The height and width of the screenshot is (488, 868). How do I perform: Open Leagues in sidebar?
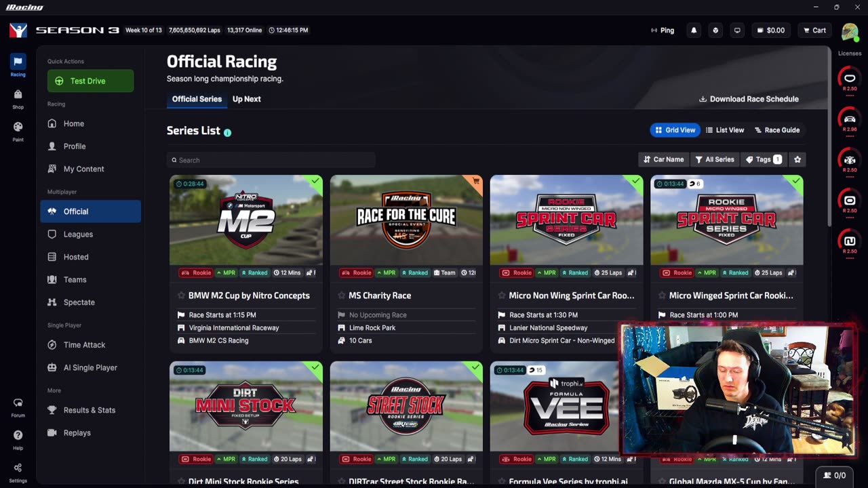point(90,234)
